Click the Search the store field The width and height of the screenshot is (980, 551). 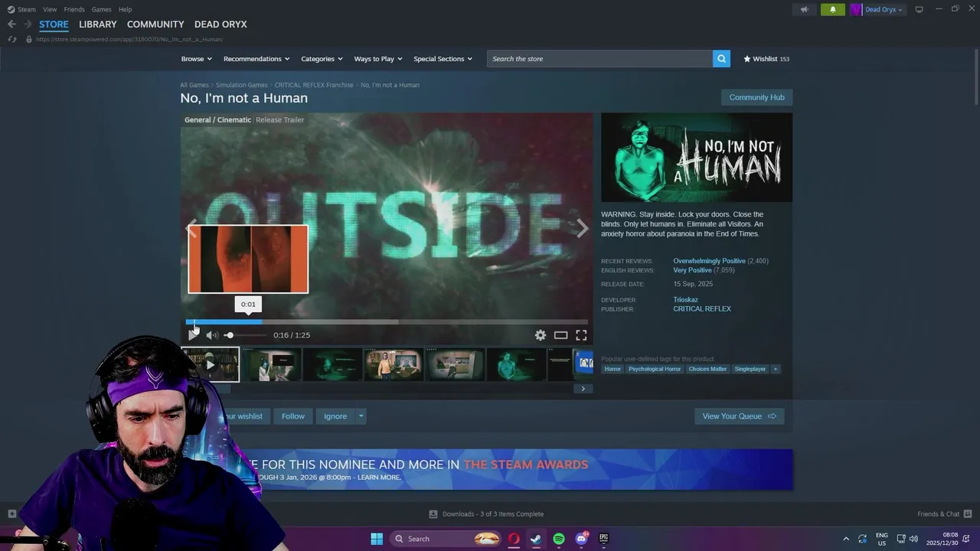pyautogui.click(x=599, y=59)
